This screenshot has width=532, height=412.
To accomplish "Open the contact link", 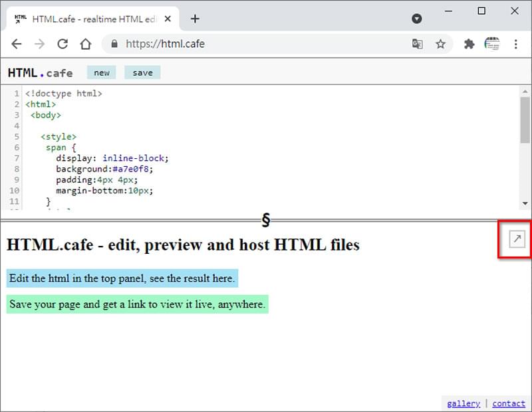I will [509, 403].
